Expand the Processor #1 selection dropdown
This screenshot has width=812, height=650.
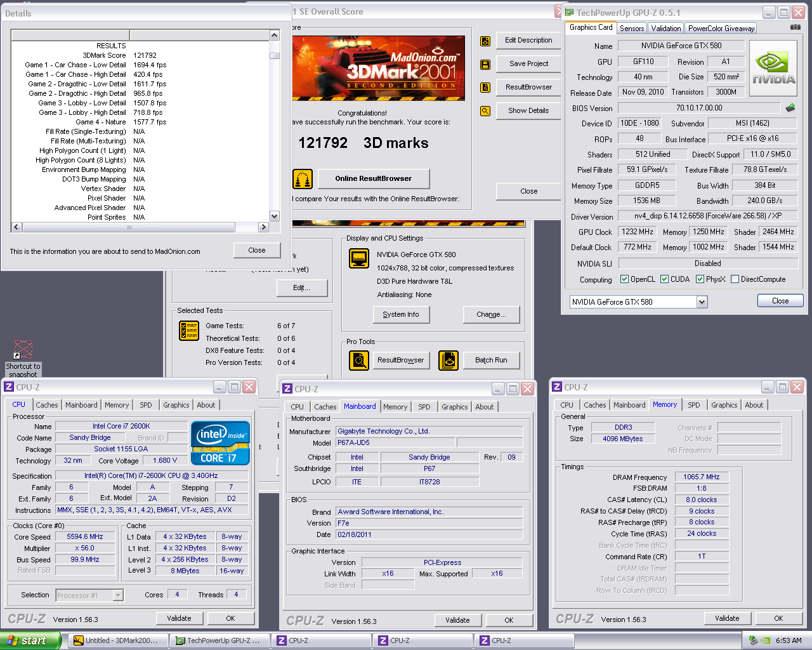(x=118, y=595)
